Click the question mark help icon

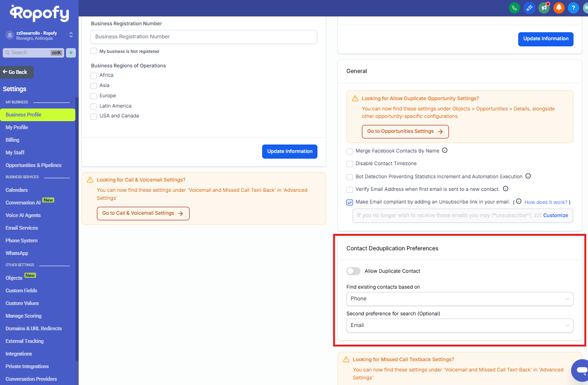(573, 8)
